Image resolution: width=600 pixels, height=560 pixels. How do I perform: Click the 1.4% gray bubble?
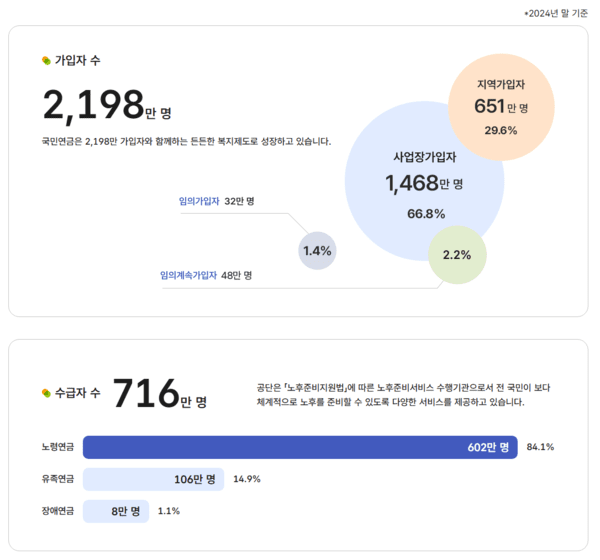point(317,251)
